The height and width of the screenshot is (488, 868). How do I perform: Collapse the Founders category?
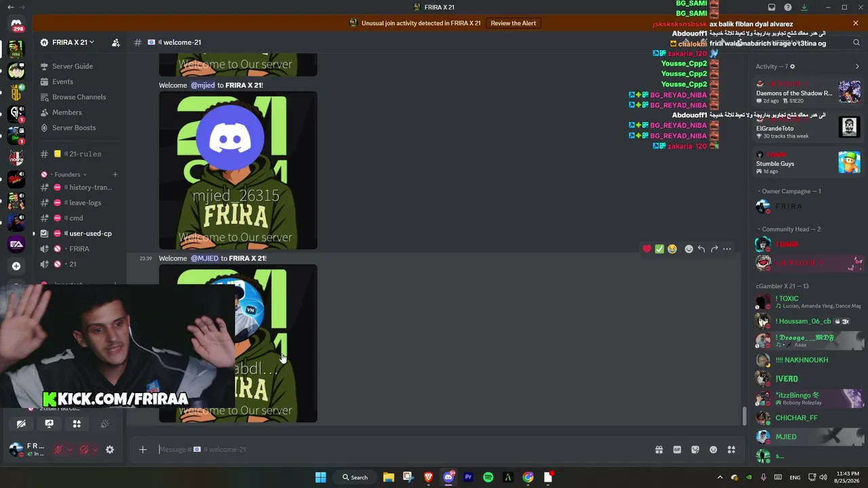(70, 174)
